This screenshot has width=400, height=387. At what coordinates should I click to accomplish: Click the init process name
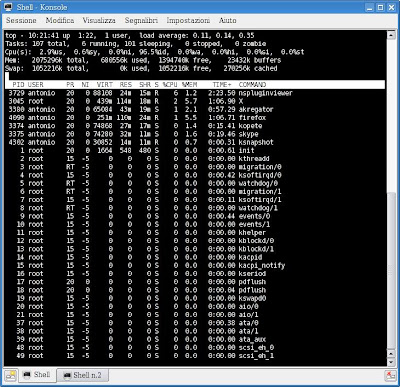[246, 150]
